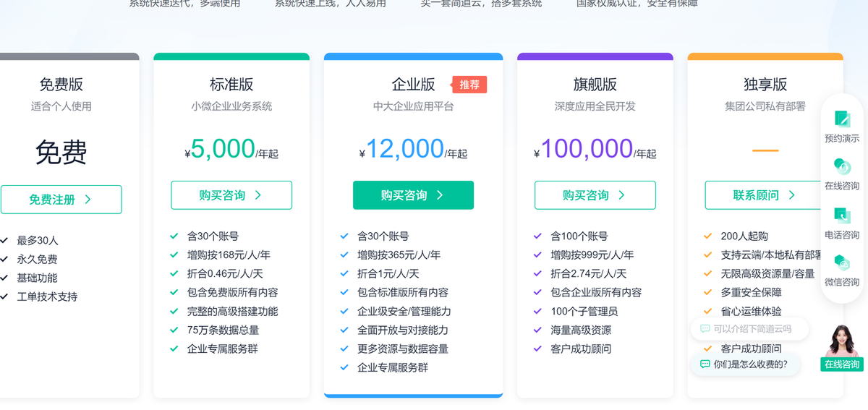
Task: Click the 75万条数据总量 feature
Action: (223, 330)
